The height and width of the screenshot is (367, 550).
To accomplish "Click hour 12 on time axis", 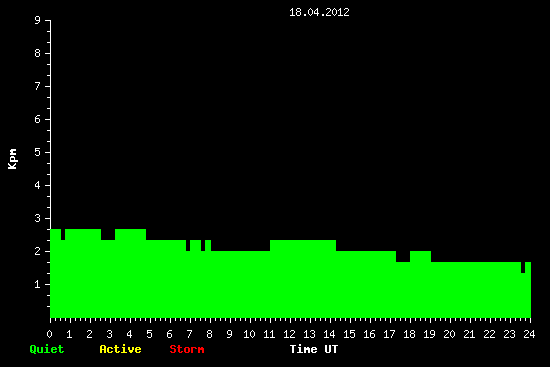I will [289, 334].
